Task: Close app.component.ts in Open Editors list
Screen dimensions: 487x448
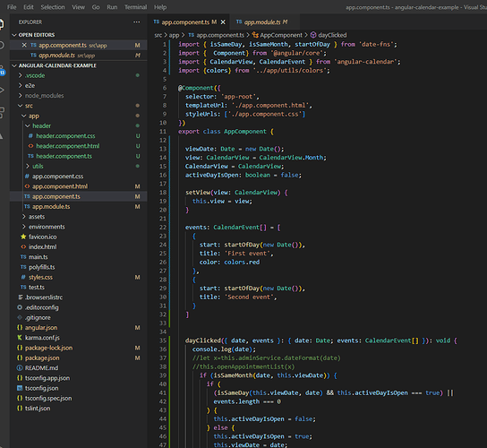Action: pyautogui.click(x=24, y=45)
